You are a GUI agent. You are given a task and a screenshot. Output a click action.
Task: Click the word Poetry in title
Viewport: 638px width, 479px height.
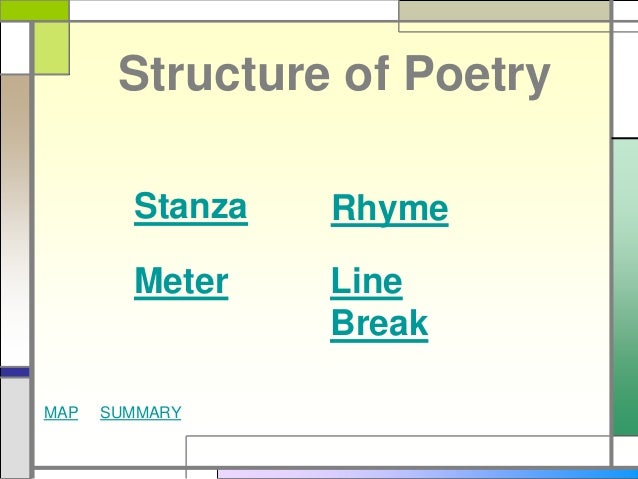click(478, 76)
